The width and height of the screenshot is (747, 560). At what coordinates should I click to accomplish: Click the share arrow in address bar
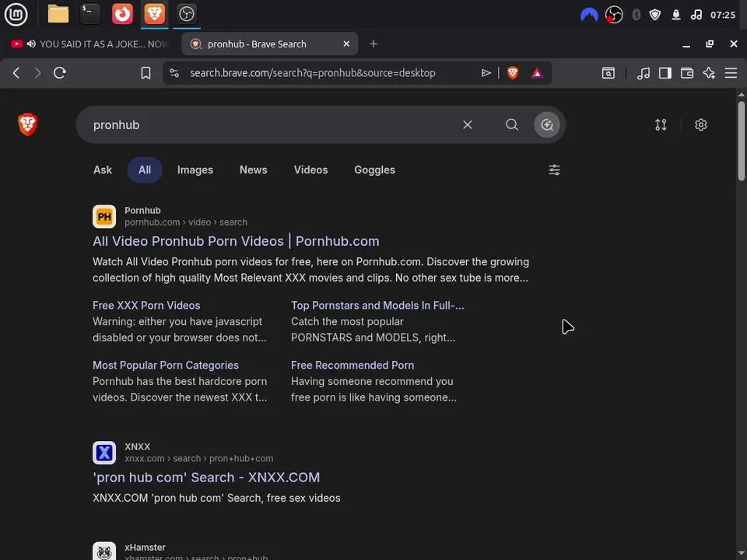point(486,73)
